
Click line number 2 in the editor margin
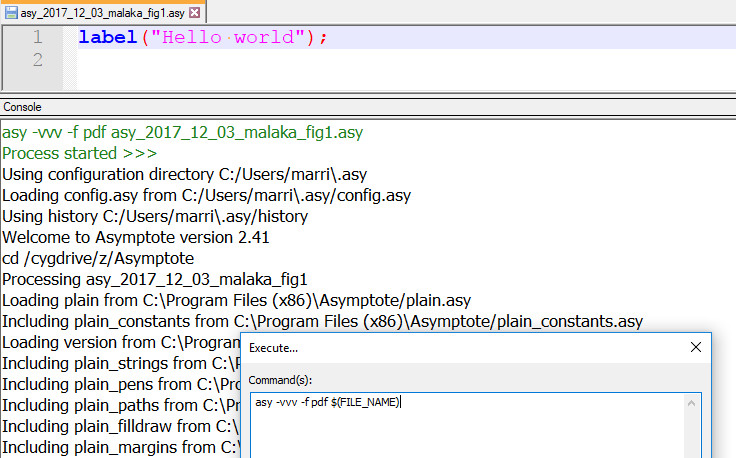(36, 61)
